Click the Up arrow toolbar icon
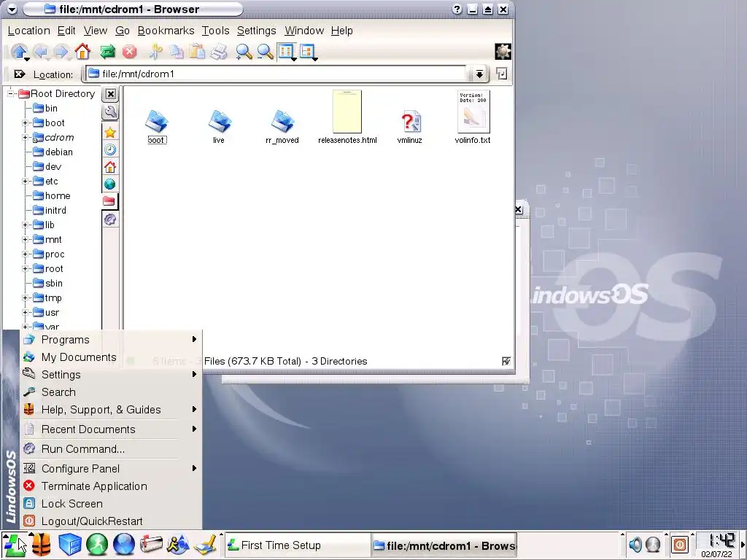Image resolution: width=747 pixels, height=560 pixels. (19, 52)
